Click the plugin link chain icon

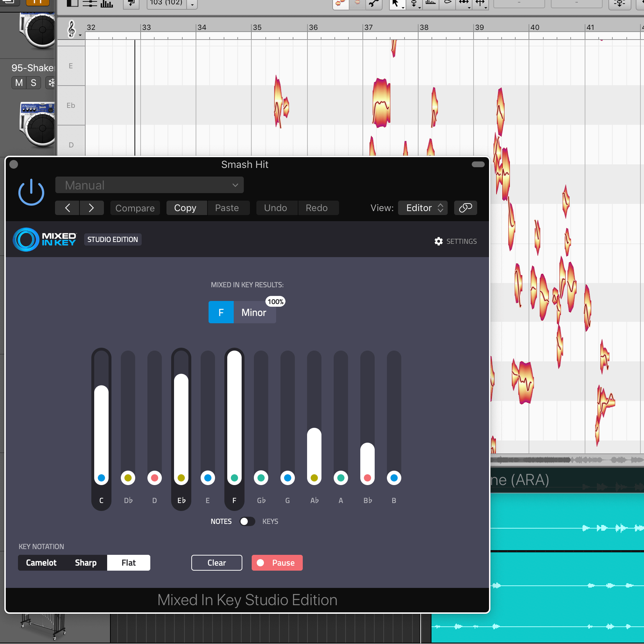click(465, 208)
